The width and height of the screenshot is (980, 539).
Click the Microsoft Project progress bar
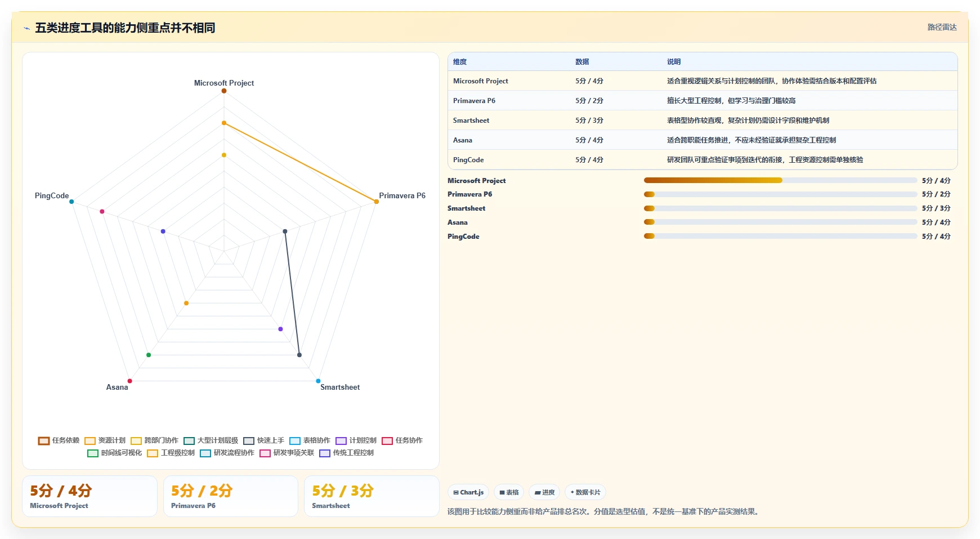coord(780,180)
